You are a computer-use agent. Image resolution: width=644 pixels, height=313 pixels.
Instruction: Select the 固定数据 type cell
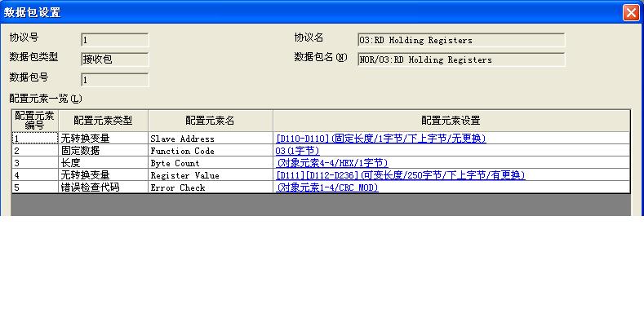103,151
